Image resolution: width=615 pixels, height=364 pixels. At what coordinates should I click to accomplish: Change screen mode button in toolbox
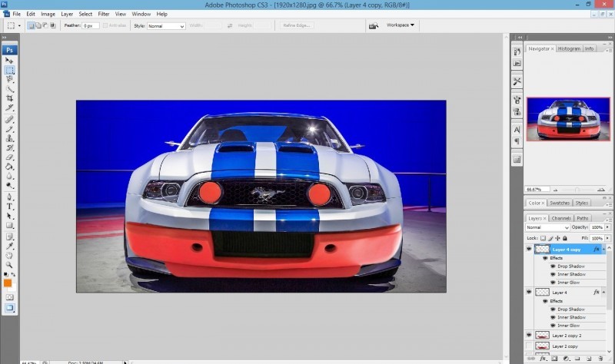click(x=9, y=308)
